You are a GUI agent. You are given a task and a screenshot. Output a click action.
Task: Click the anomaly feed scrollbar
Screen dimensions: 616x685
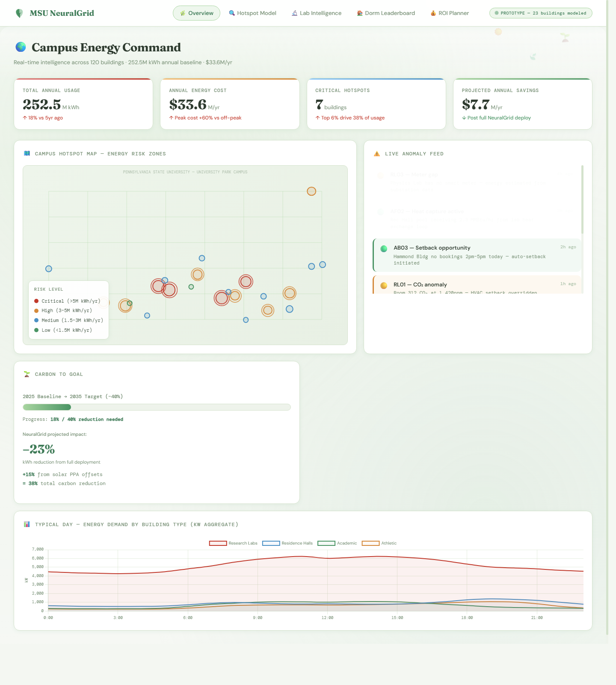[582, 200]
